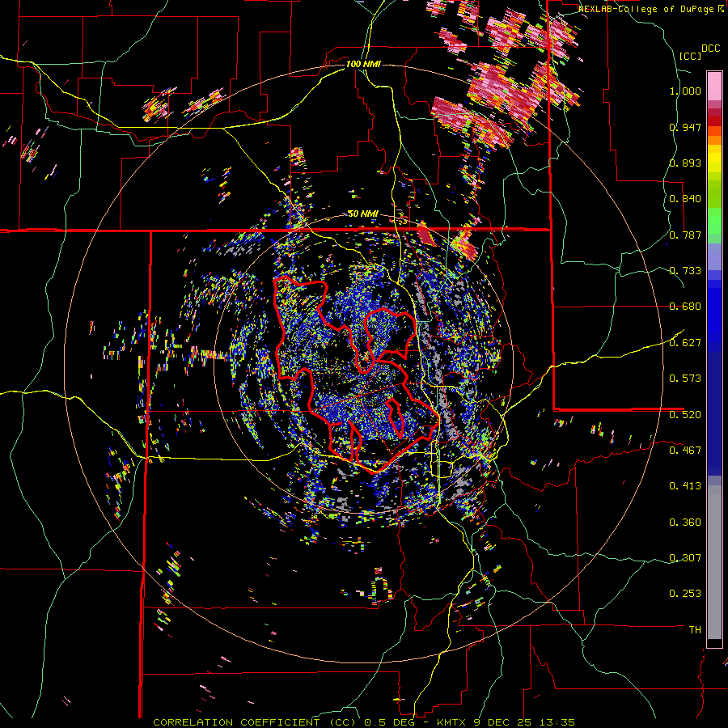This screenshot has width=728, height=728.
Task: Click the 0.840 legend value
Action: [685, 199]
